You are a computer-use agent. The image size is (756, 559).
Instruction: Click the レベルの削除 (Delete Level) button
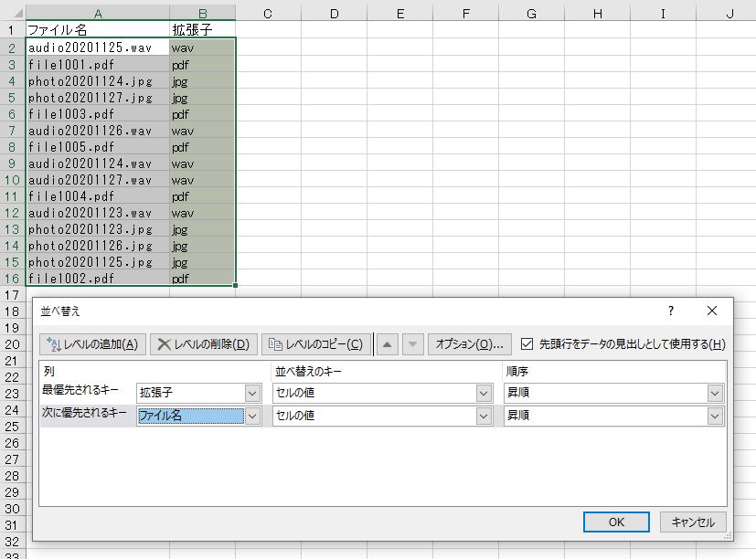pos(204,344)
